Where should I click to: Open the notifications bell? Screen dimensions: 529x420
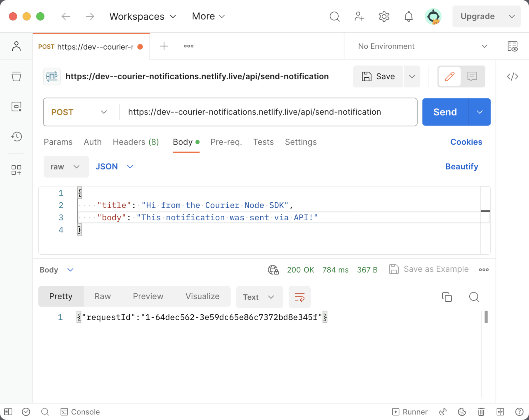click(x=409, y=16)
